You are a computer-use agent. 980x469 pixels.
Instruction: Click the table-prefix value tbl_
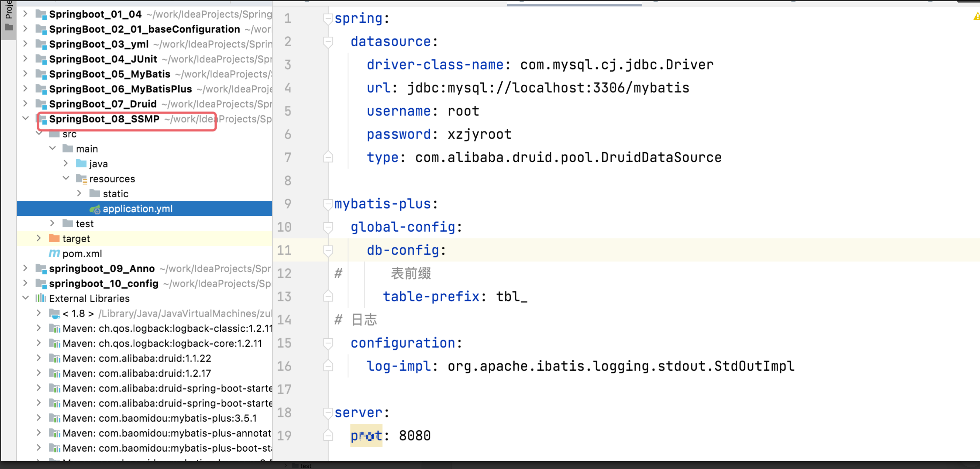tap(512, 296)
